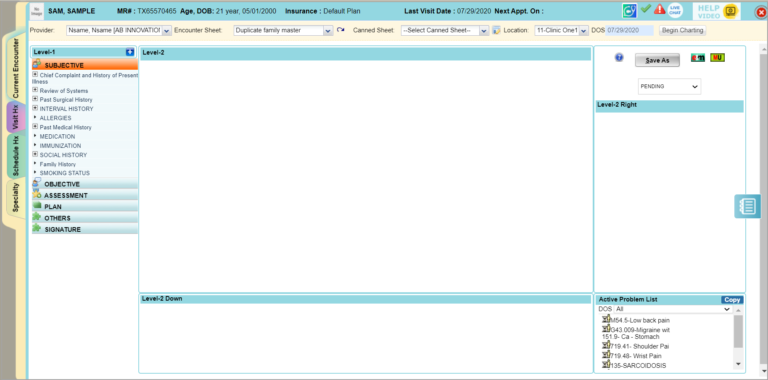Click the icon beside 719.48- Wrist Pain
This screenshot has height=380, width=768.
click(x=606, y=355)
